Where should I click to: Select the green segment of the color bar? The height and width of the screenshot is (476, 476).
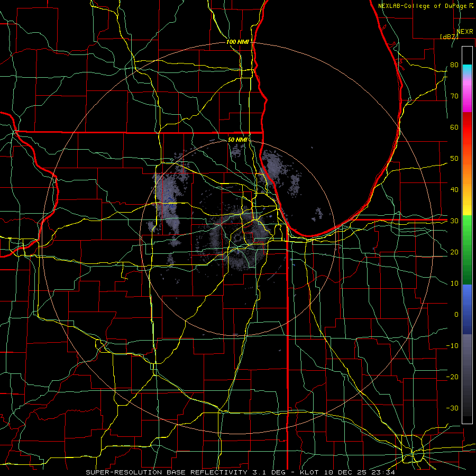(467, 250)
